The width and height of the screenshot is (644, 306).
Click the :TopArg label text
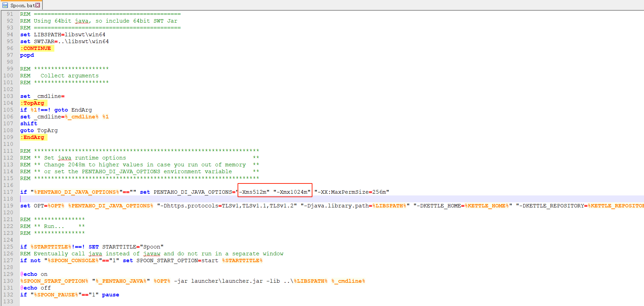(33, 103)
